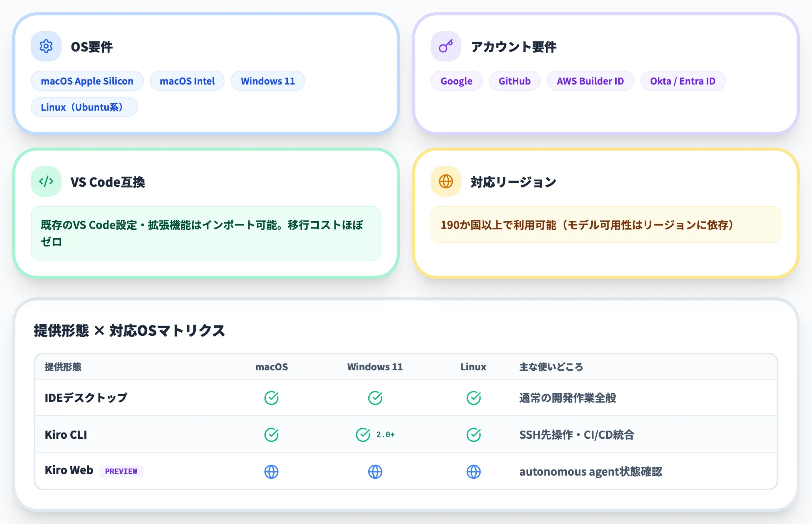Click the gear icon beside OS要件
This screenshot has height=524, width=812.
tap(46, 46)
